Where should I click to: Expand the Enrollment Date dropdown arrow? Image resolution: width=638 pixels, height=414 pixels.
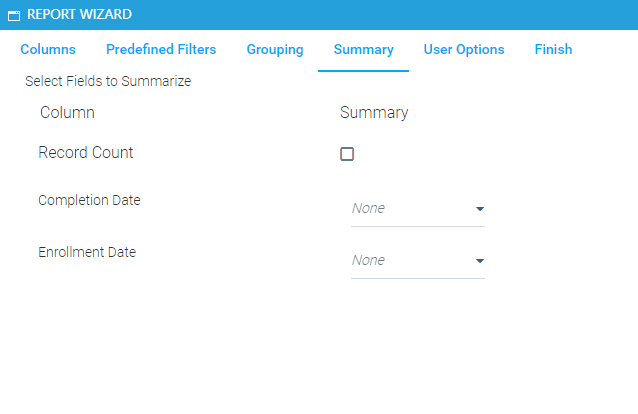coord(479,261)
